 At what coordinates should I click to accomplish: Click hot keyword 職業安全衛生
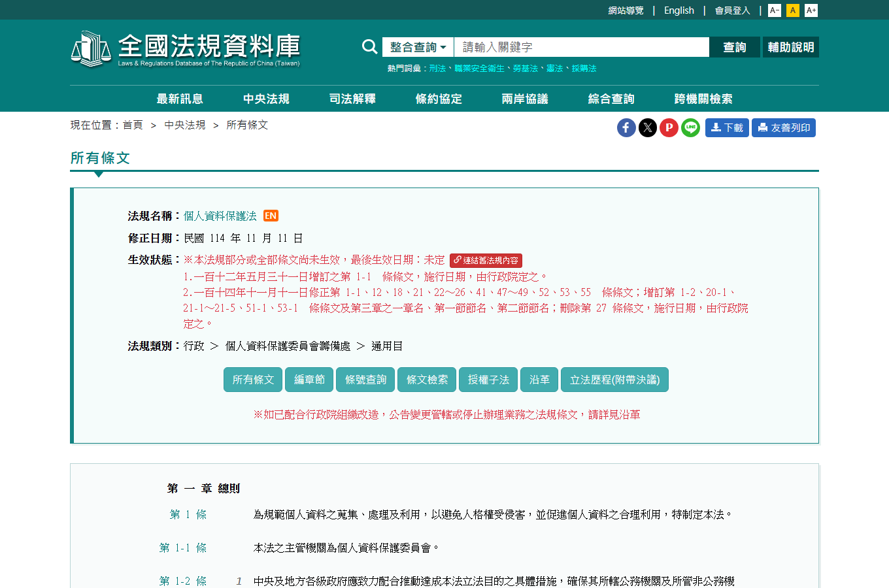point(480,68)
